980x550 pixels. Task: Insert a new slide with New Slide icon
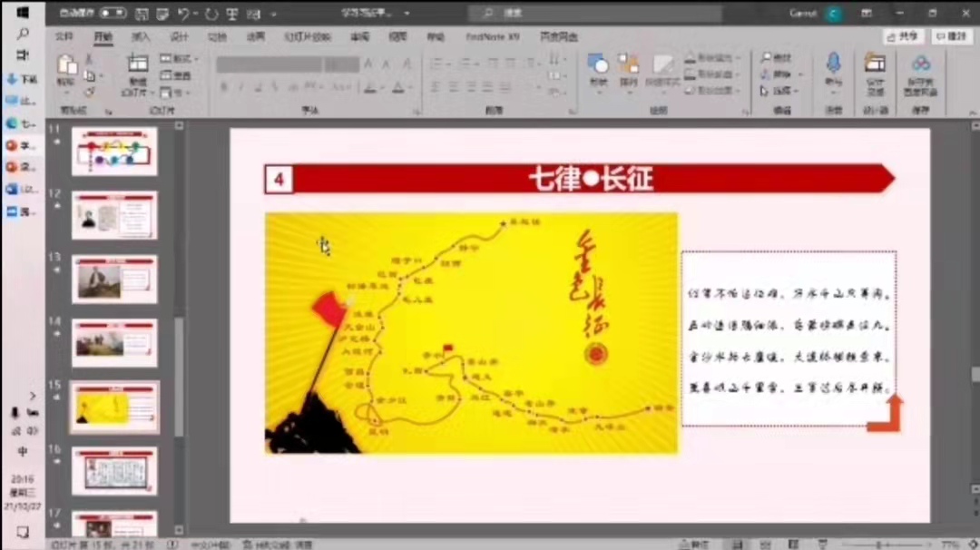pyautogui.click(x=137, y=69)
